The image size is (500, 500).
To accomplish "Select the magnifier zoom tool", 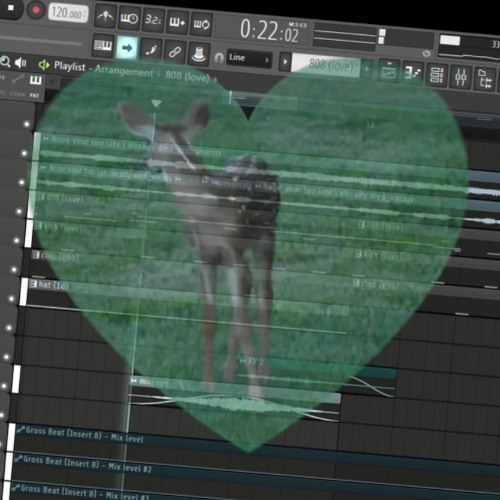I will pyautogui.click(x=5, y=61).
